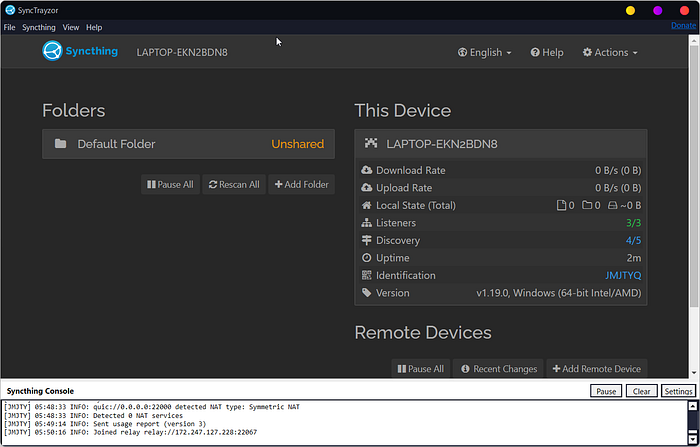Screen dimensions: 700x447
Task: Click the Symmetric NAT log line
Action: point(152,407)
